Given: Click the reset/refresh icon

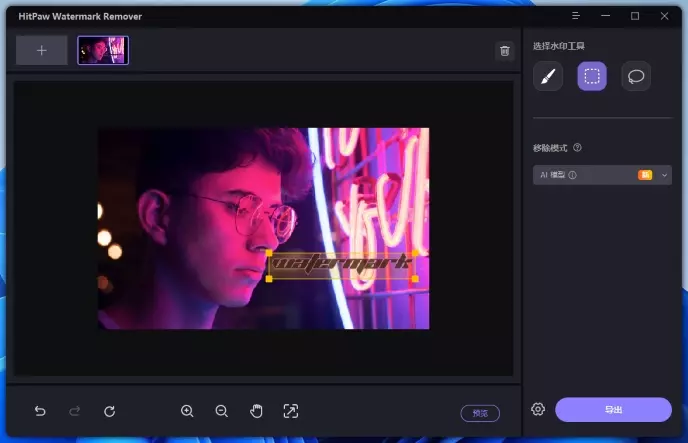Looking at the screenshot, I should point(109,411).
